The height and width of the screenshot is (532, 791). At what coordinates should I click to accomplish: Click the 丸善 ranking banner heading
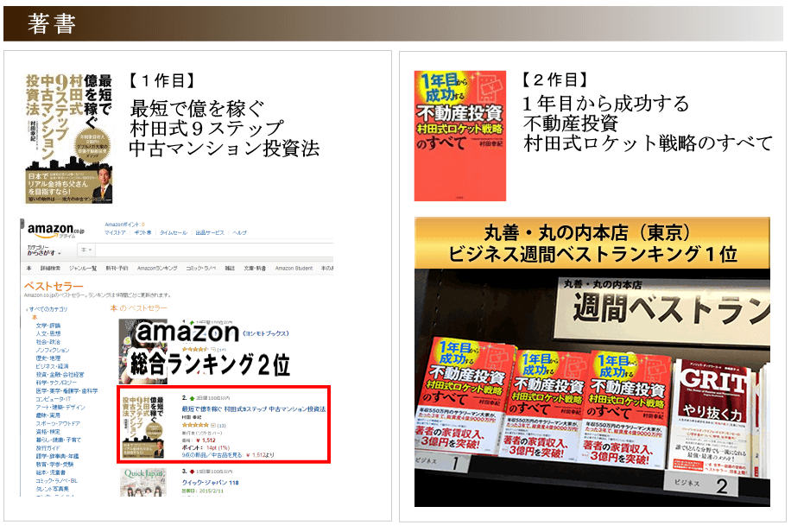click(592, 244)
